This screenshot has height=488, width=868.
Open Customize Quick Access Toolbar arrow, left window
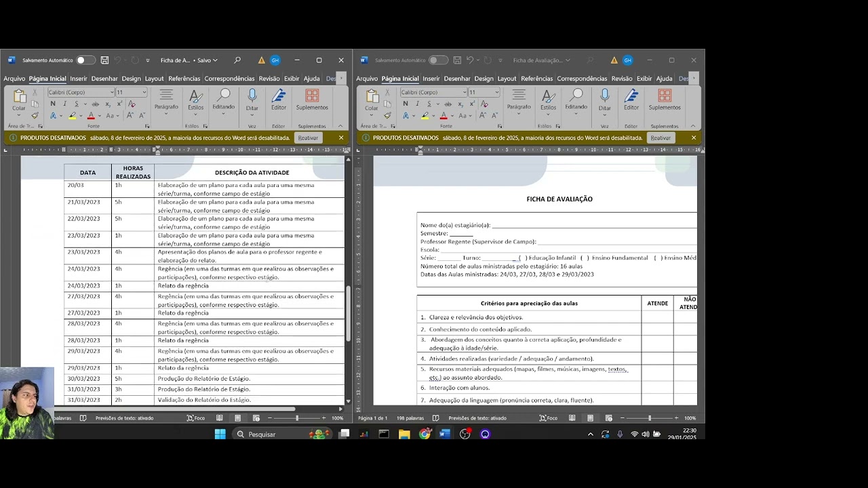tap(148, 60)
